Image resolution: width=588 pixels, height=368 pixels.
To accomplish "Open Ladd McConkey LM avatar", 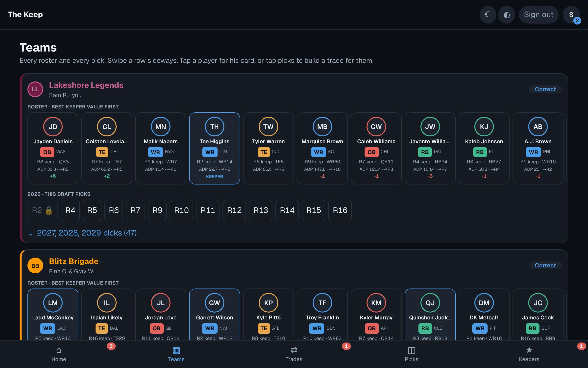I will point(53,303).
